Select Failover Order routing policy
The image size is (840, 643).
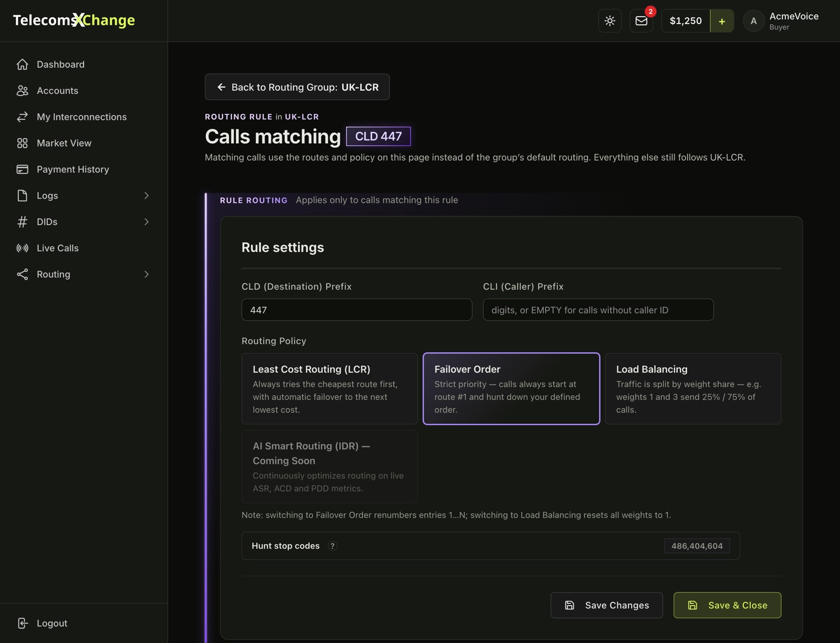point(511,388)
